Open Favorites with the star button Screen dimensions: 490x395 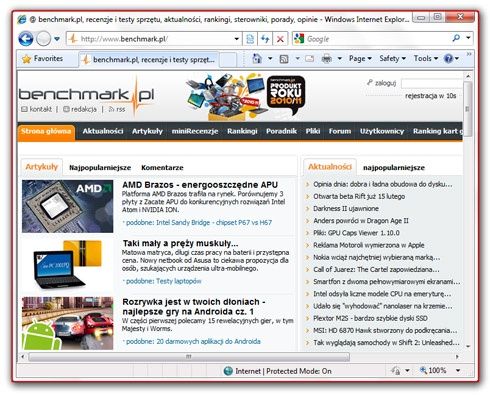(x=43, y=59)
